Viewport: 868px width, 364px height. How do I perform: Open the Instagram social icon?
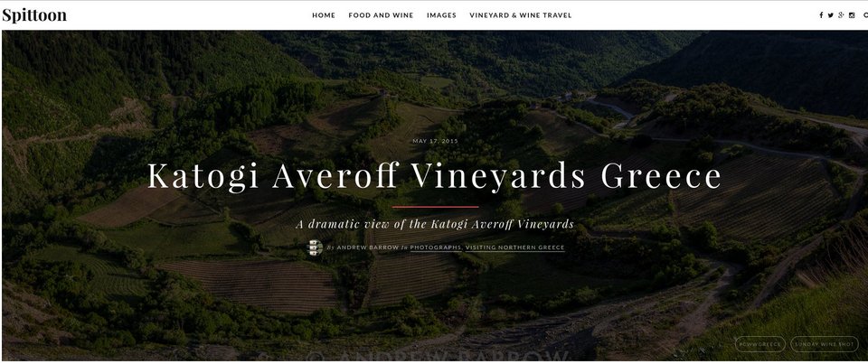pos(852,15)
